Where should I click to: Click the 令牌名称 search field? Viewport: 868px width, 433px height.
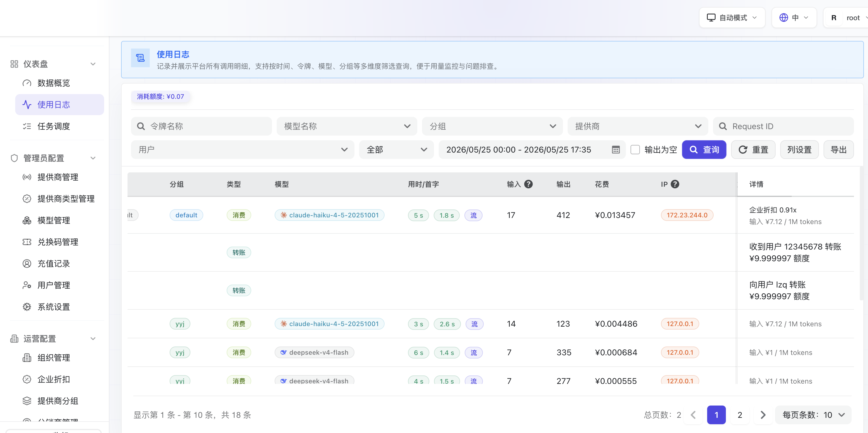[x=201, y=126]
